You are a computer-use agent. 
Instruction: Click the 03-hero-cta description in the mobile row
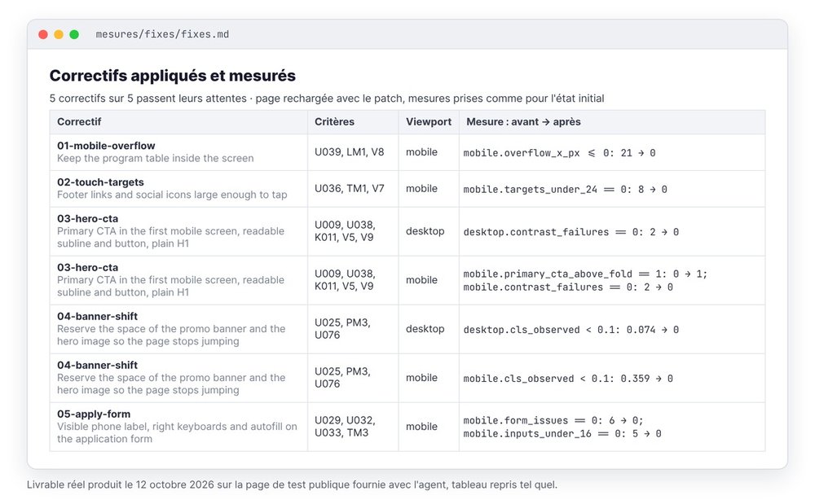coord(170,286)
